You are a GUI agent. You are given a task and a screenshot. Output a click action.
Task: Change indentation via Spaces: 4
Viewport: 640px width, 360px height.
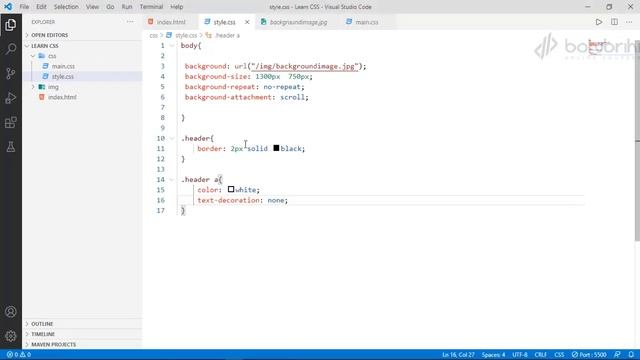click(x=493, y=355)
